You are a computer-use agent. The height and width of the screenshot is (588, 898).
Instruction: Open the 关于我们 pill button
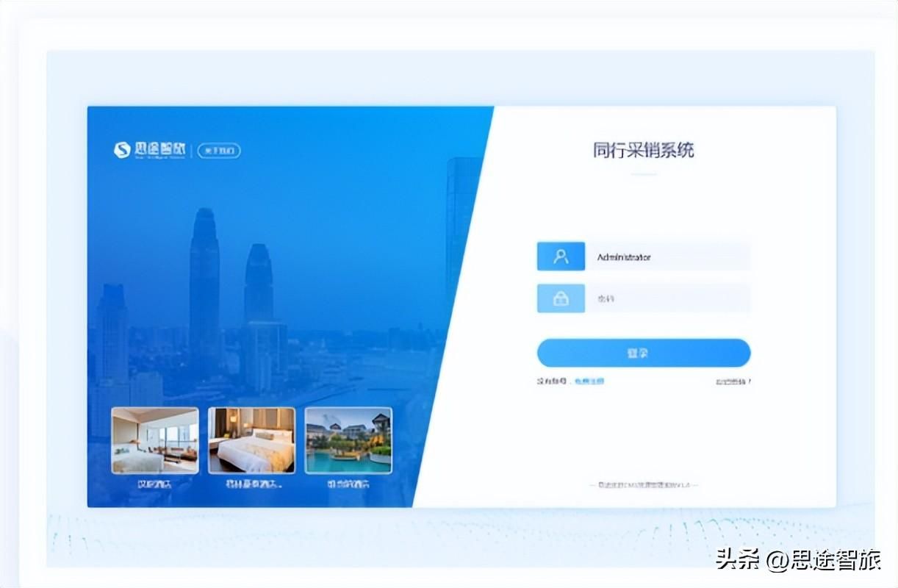click(219, 151)
